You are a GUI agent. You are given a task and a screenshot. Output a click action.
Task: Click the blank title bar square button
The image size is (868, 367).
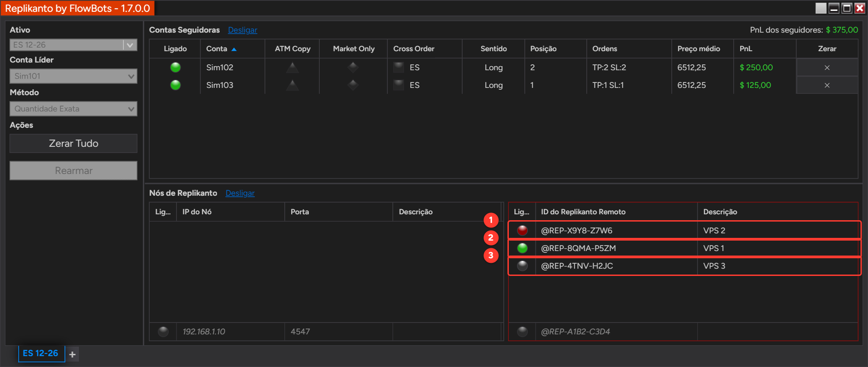pyautogui.click(x=821, y=8)
